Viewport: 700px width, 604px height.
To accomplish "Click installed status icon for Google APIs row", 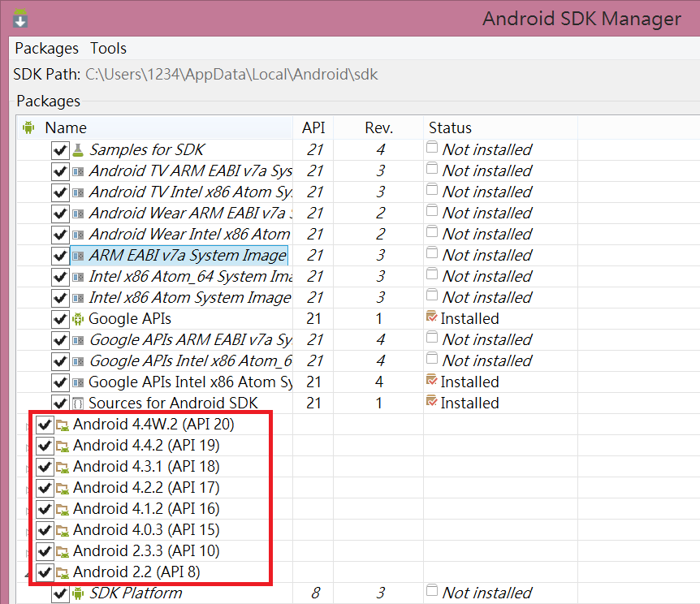I will 432,317.
